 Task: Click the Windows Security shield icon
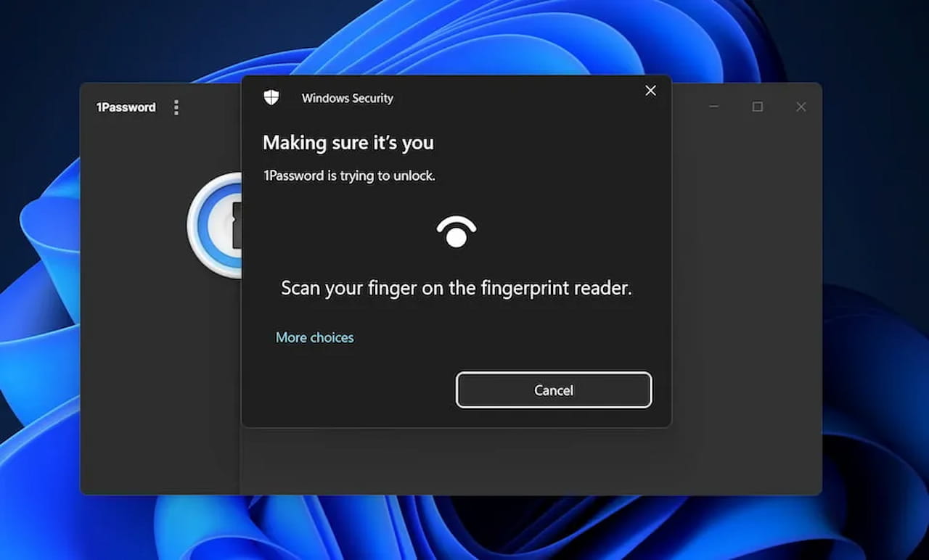(x=271, y=97)
